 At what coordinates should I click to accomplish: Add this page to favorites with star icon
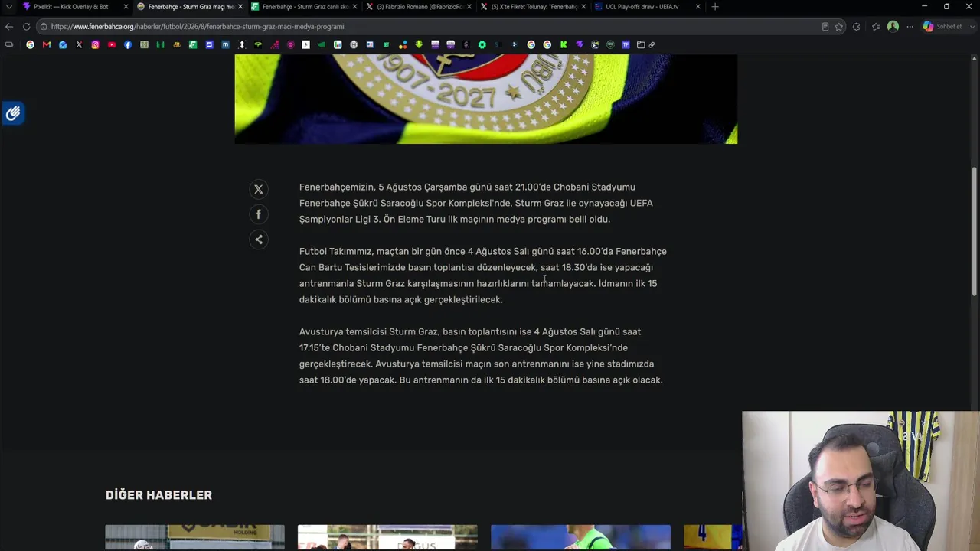pos(839,26)
